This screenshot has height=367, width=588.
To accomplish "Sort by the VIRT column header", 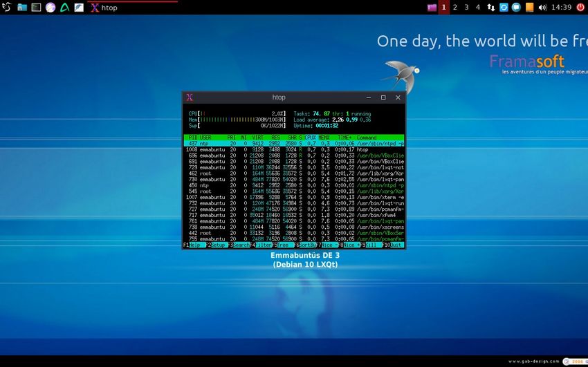I will tap(257, 138).
